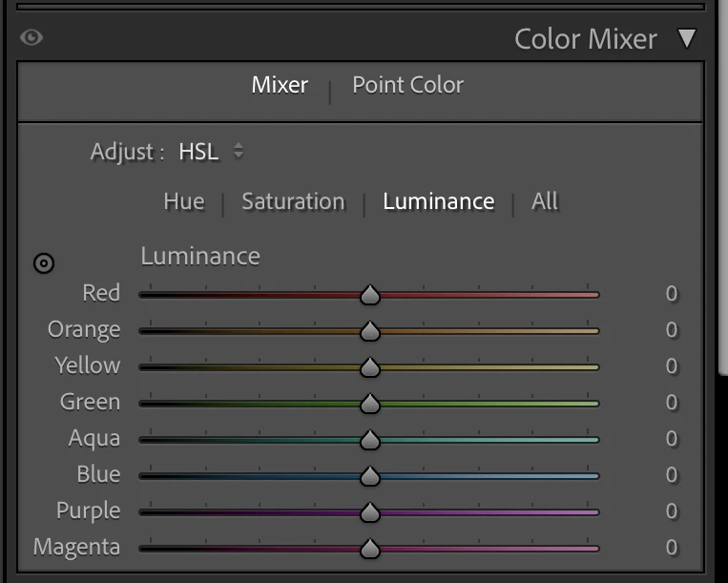The width and height of the screenshot is (728, 583).
Task: Collapse the Color Mixer panel triangle
Action: [687, 39]
